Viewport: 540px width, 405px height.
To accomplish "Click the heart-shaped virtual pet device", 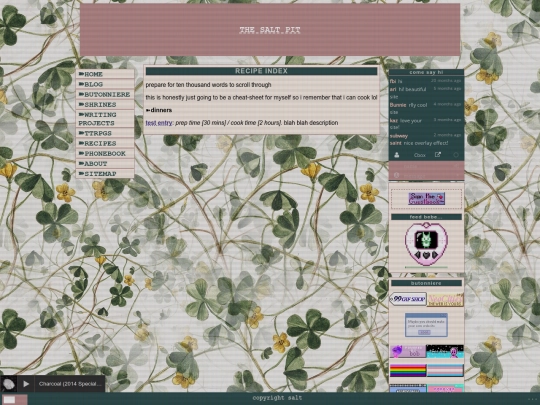I will point(426,244).
